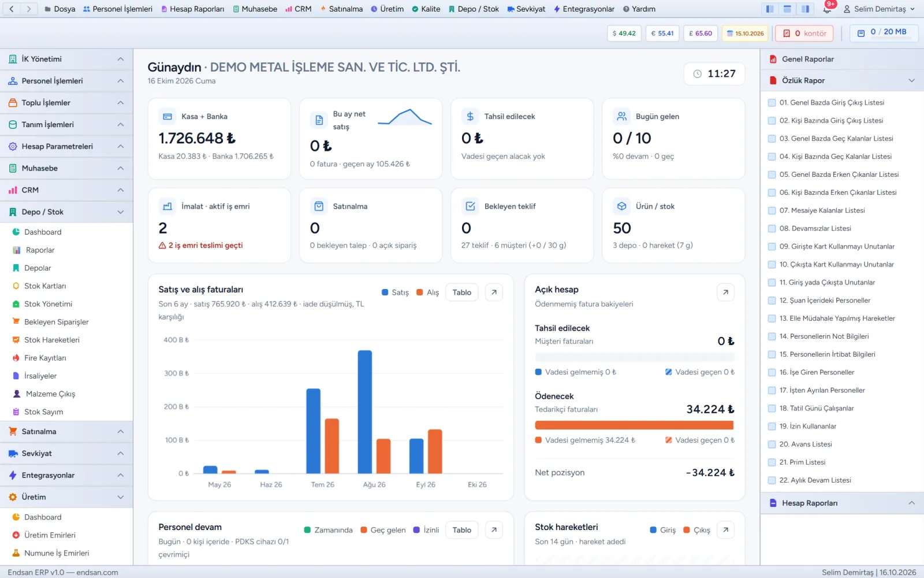This screenshot has width=924, height=578.
Task: Click the notifications bell icon
Action: tap(827, 9)
